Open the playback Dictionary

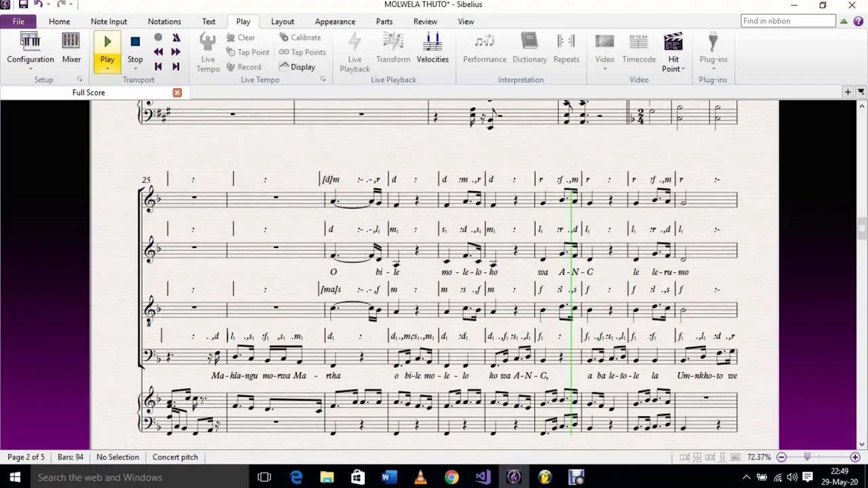[530, 47]
